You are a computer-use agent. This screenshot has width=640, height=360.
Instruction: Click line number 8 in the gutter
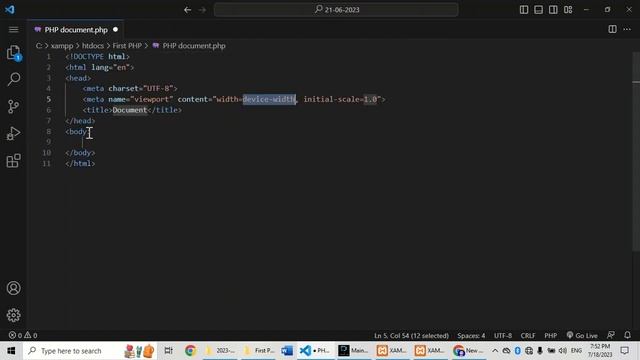pyautogui.click(x=49, y=131)
